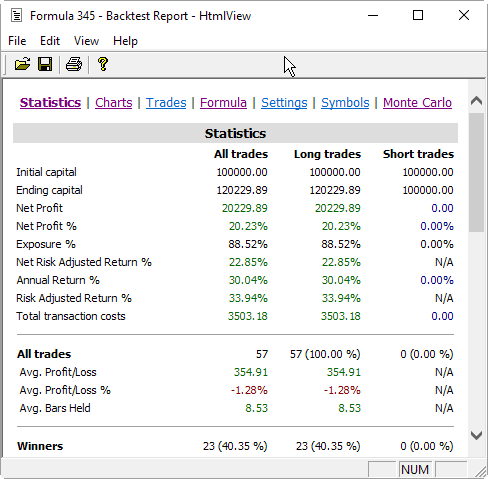This screenshot has height=479, width=488.
Task: Open help via the question mark icon
Action: [103, 64]
